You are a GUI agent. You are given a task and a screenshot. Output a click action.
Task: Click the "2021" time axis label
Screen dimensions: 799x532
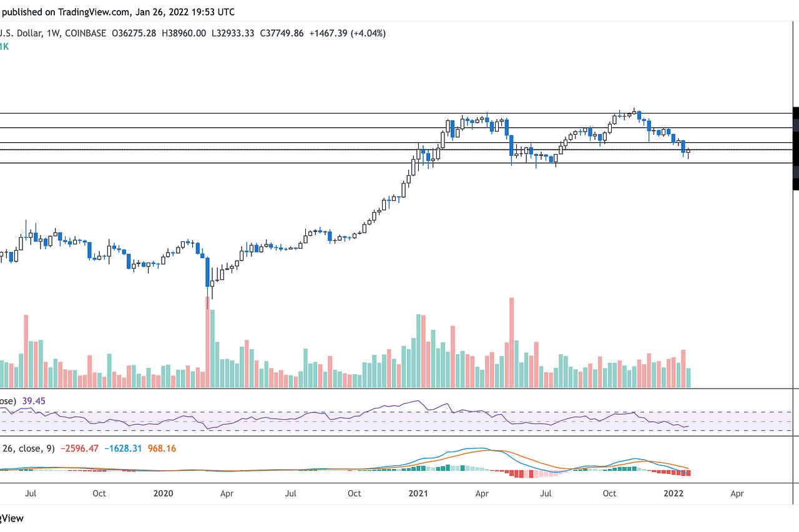418,493
